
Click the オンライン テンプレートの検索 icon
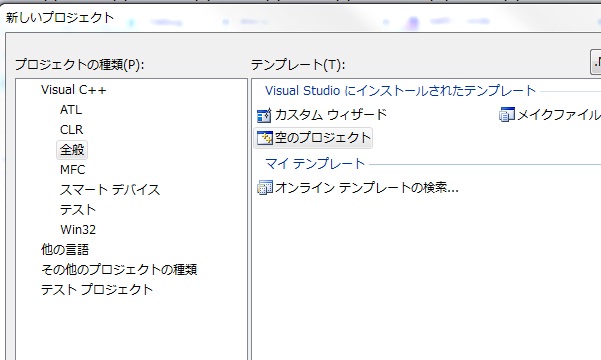(265, 187)
